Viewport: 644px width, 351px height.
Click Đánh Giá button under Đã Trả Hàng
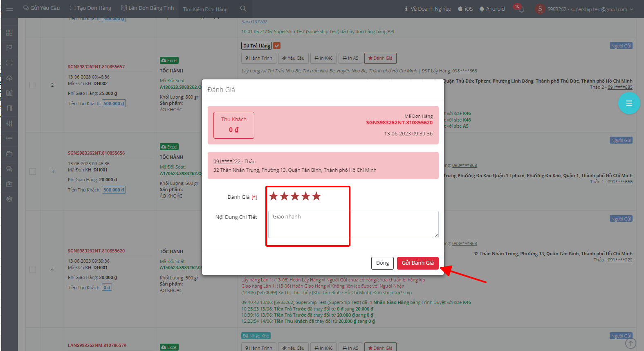click(380, 58)
